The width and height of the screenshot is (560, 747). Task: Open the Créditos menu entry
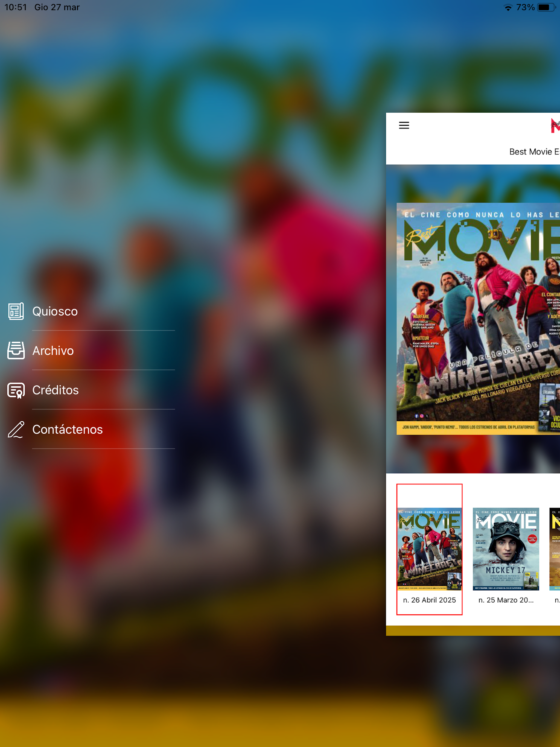pyautogui.click(x=91, y=390)
